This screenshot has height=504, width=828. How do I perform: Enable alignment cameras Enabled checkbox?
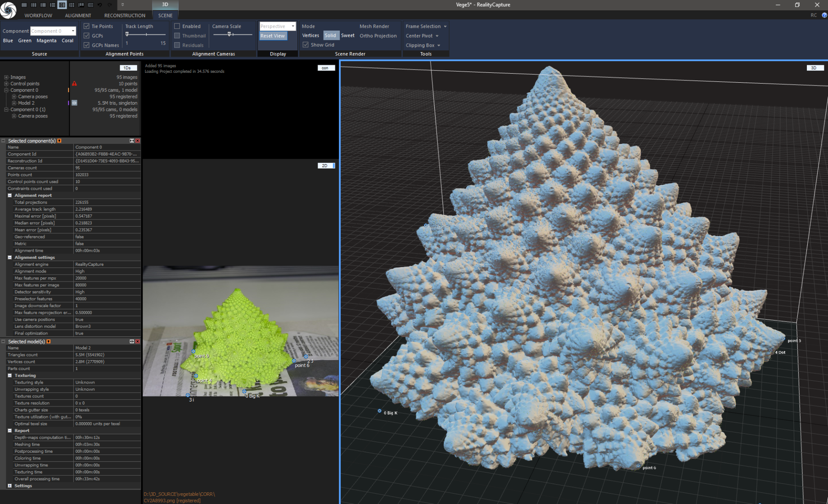tap(177, 26)
